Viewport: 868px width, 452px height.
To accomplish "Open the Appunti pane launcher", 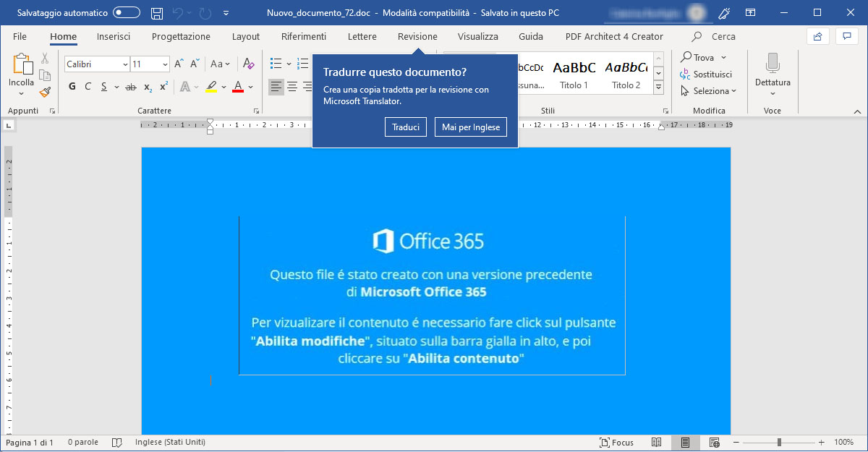I will [x=52, y=111].
